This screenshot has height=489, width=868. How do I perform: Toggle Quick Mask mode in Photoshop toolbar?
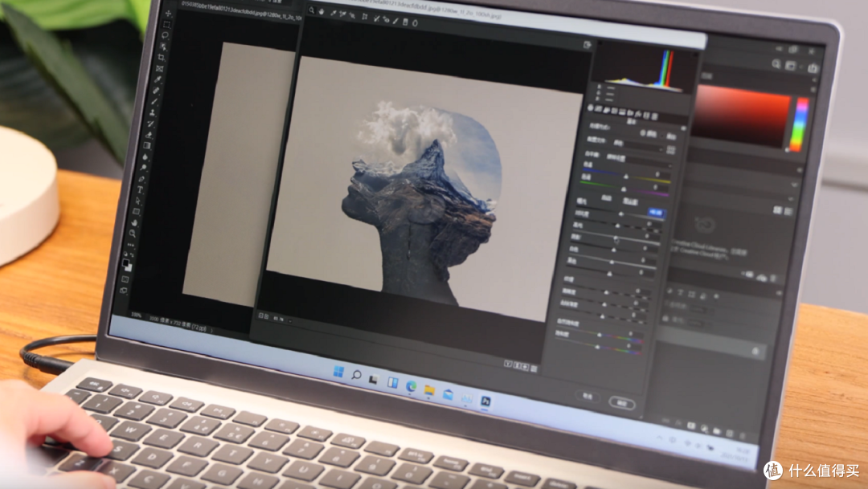pos(125,279)
